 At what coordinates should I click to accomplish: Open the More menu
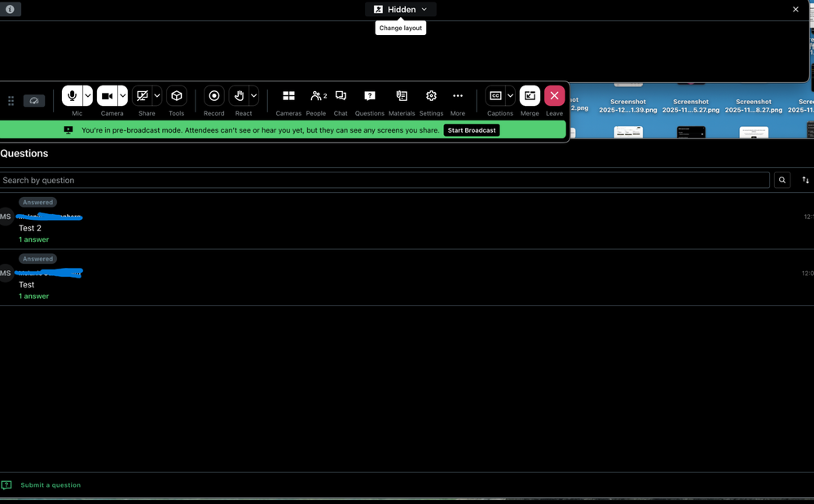point(458,96)
